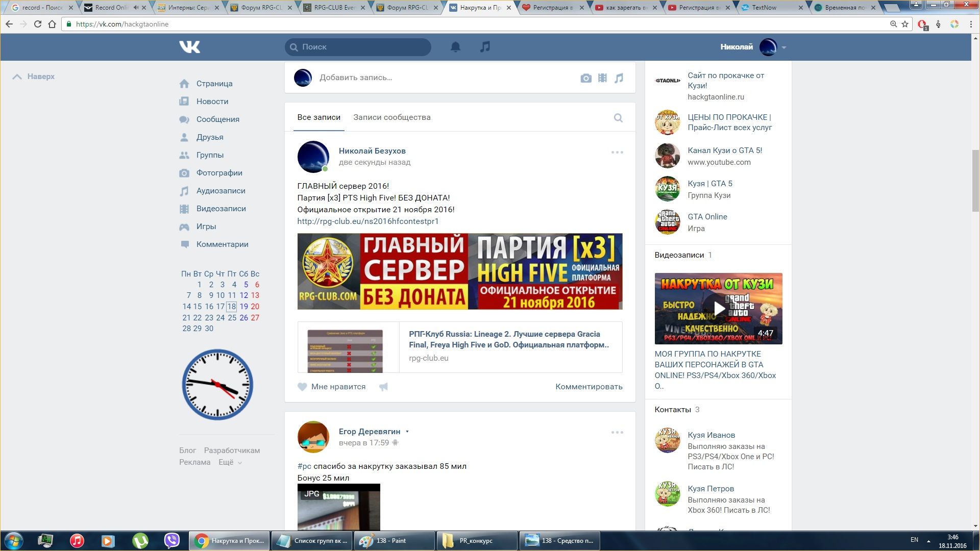The width and height of the screenshot is (980, 551).
Task: Select the Все записи tab
Action: [x=319, y=117]
